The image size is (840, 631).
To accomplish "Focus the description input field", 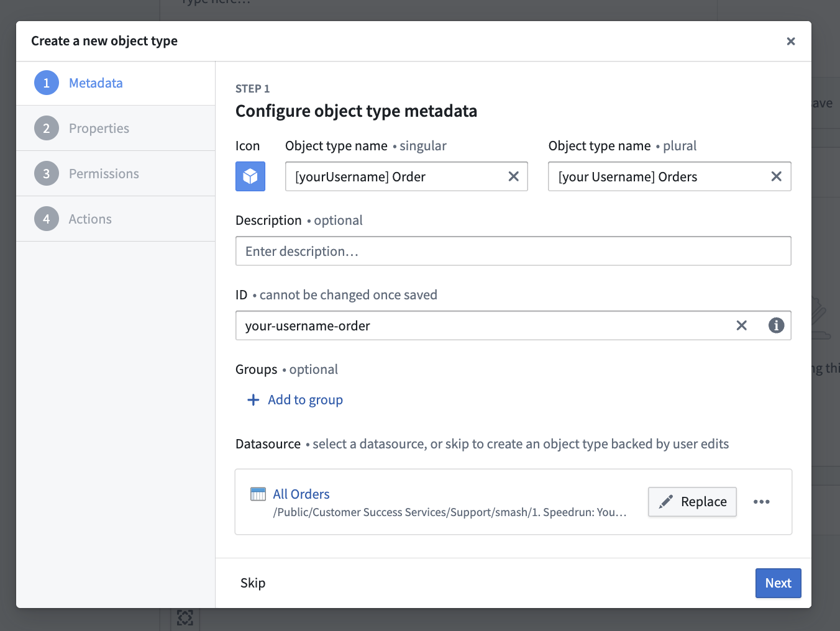I will (x=513, y=251).
